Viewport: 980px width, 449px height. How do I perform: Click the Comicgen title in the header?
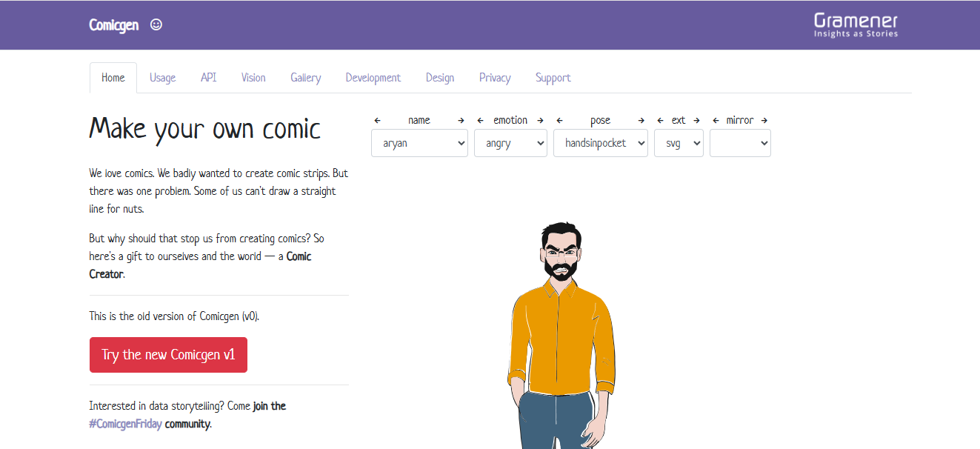coord(114,24)
